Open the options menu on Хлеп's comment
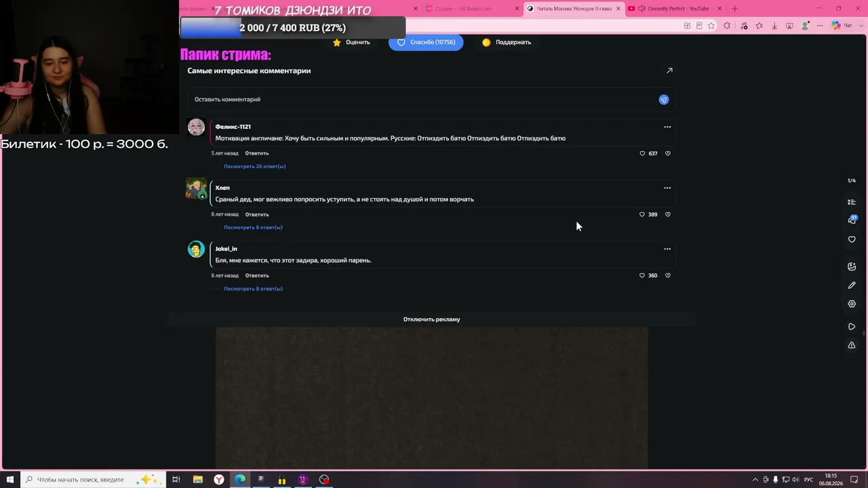Image resolution: width=868 pixels, height=488 pixels. [x=667, y=188]
